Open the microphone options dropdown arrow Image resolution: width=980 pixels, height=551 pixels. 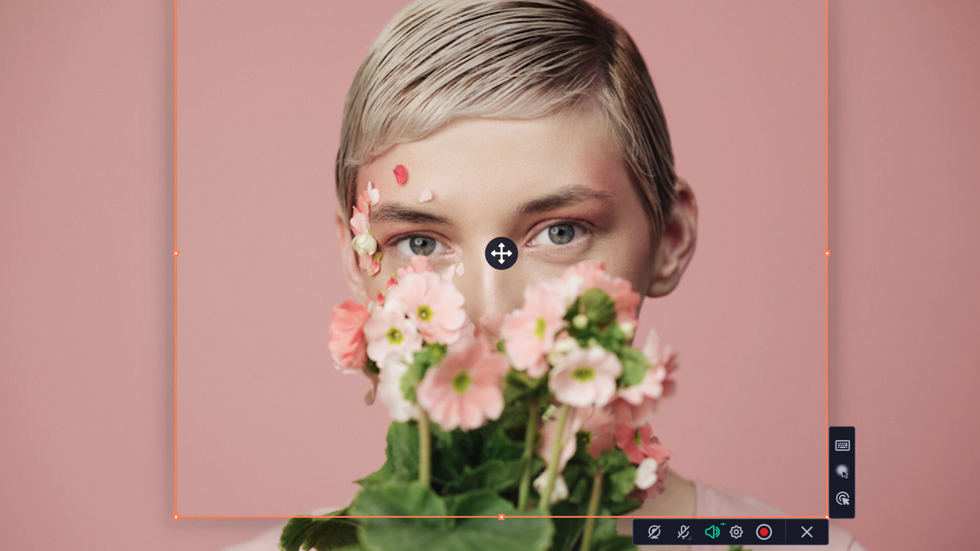click(x=690, y=537)
